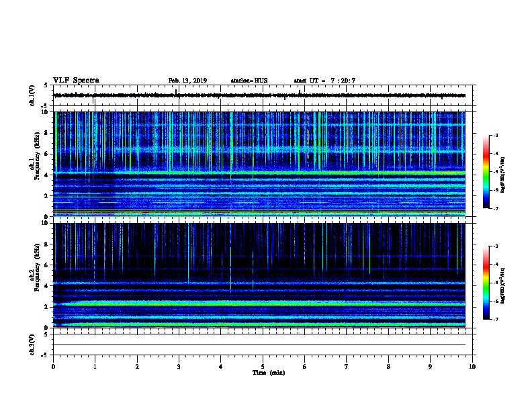The height and width of the screenshot is (411, 532).
Task: Click the date text "Feb. 13, 2019"
Action: tap(187, 81)
